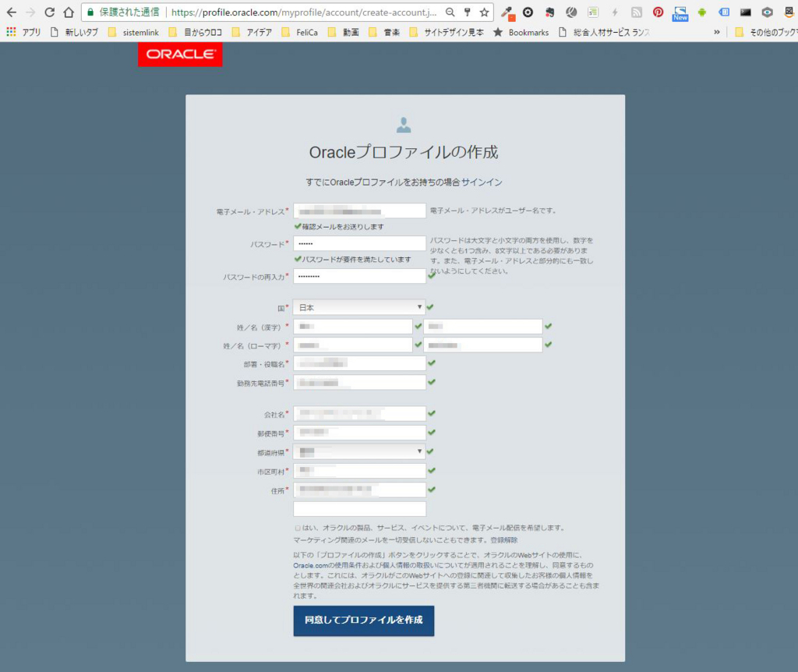
Task: Open the FeliCa bookmark folder
Action: pos(300,32)
